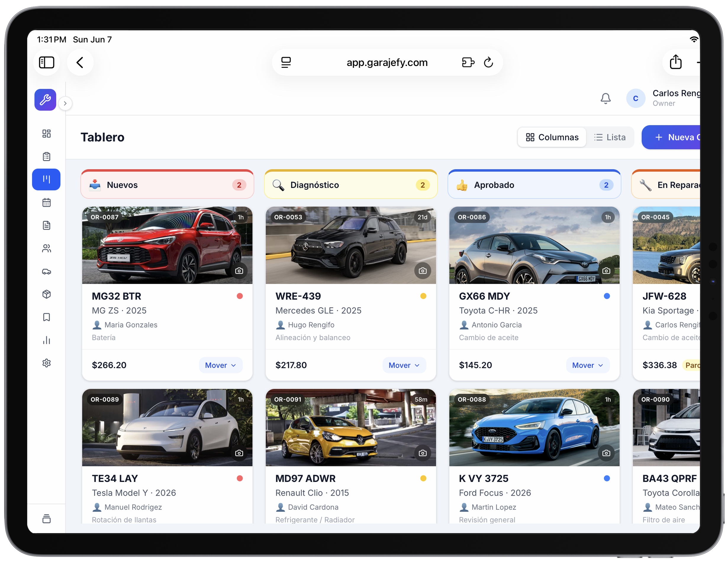The width and height of the screenshot is (728, 563).
Task: Click camera icon on Mercedes GLE photo
Action: [423, 271]
